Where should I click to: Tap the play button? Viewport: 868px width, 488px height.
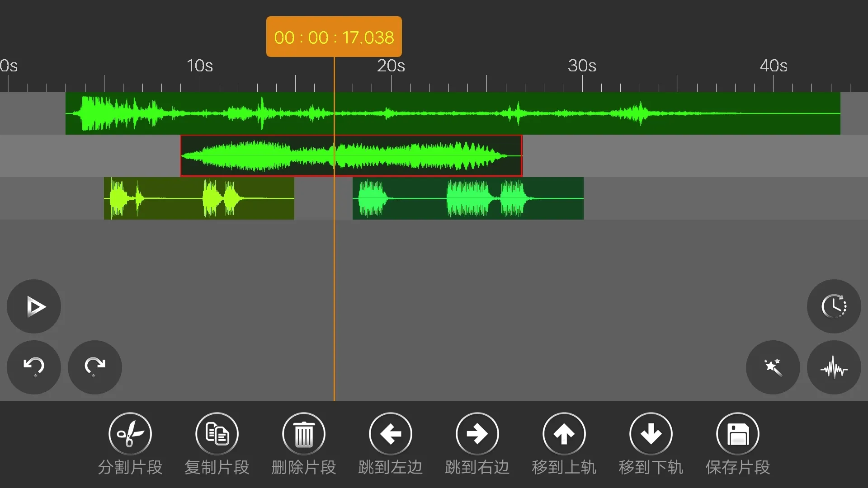(x=34, y=306)
